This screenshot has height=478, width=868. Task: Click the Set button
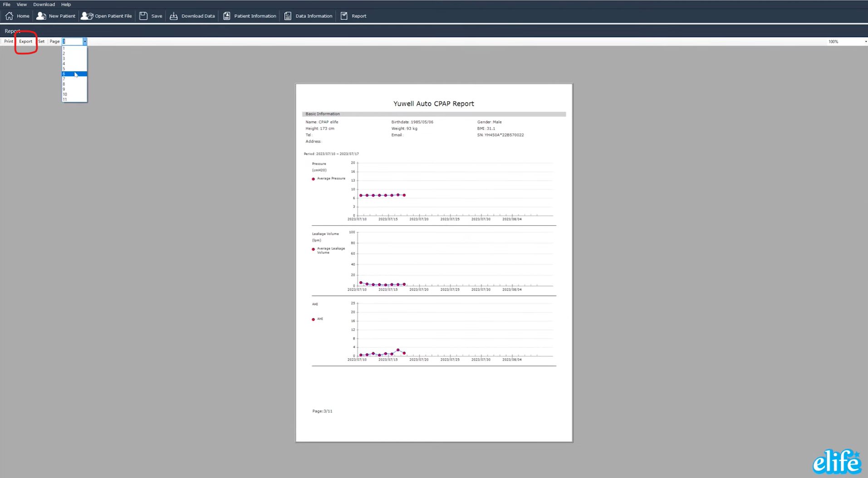tap(41, 41)
